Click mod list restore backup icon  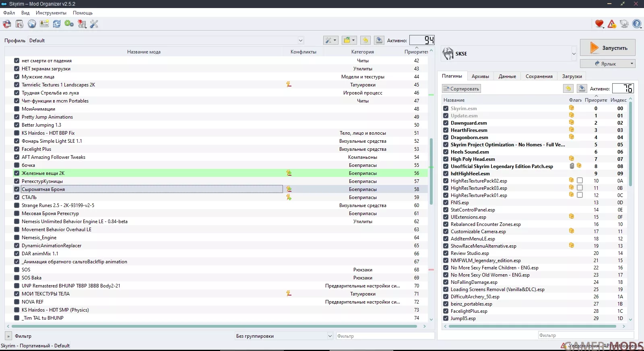365,40
